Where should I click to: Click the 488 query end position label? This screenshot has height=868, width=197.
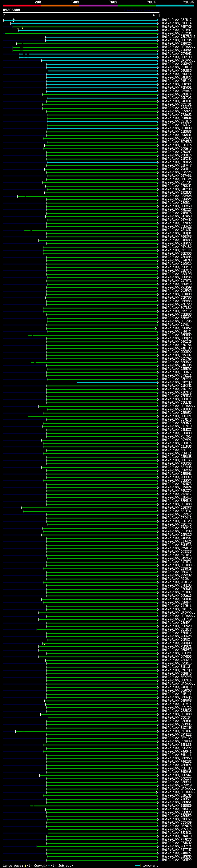[155, 15]
